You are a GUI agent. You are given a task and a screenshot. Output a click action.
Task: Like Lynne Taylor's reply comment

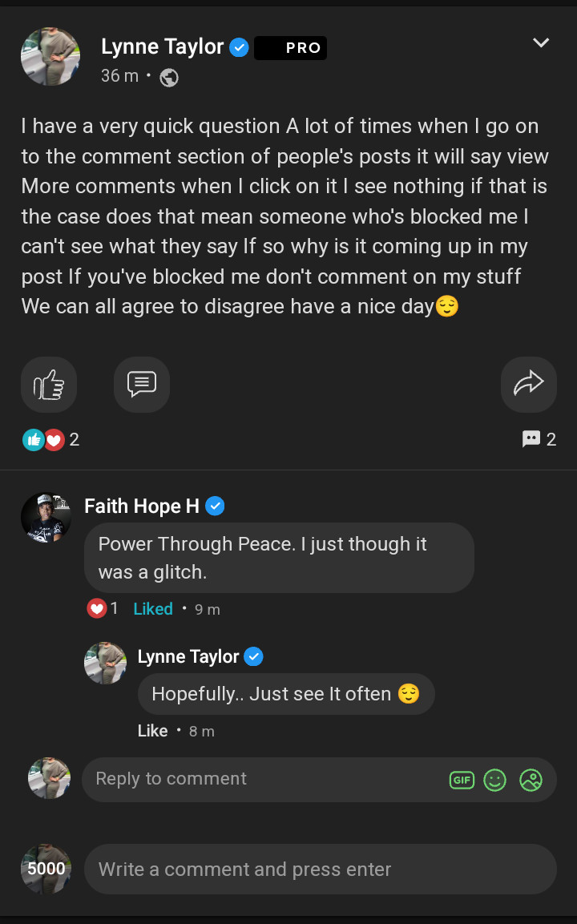(152, 731)
